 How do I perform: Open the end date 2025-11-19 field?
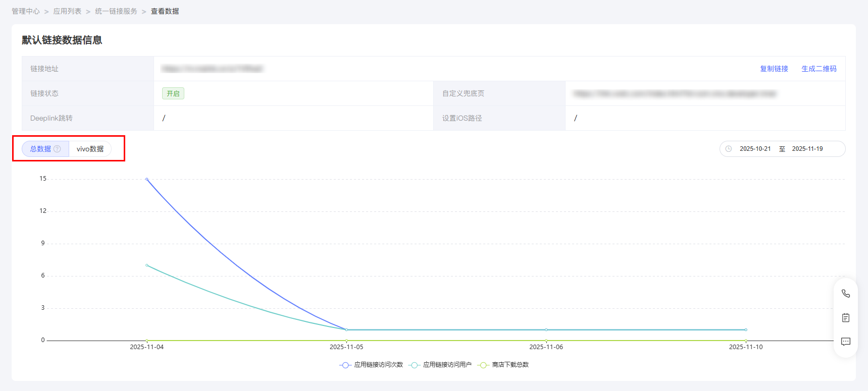click(807, 149)
